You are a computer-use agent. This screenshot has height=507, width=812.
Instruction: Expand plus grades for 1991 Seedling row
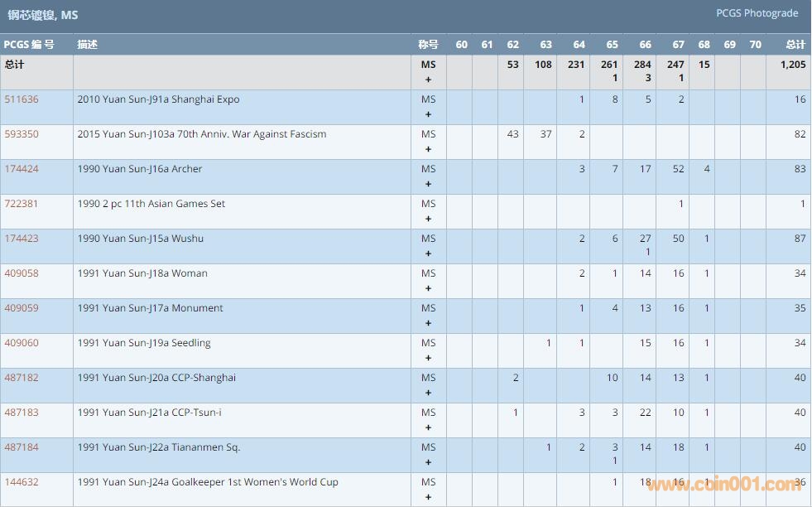[428, 358]
